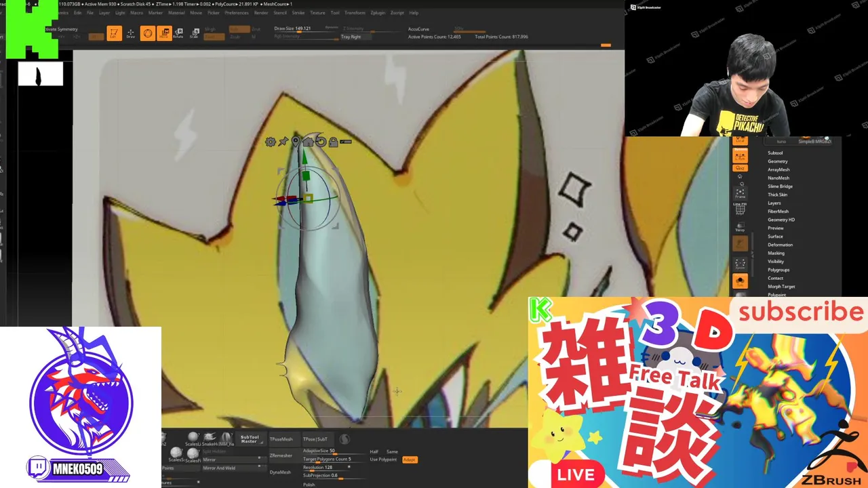Select the Draw mode button
Image resolution: width=868 pixels, height=488 pixels.
point(131,33)
